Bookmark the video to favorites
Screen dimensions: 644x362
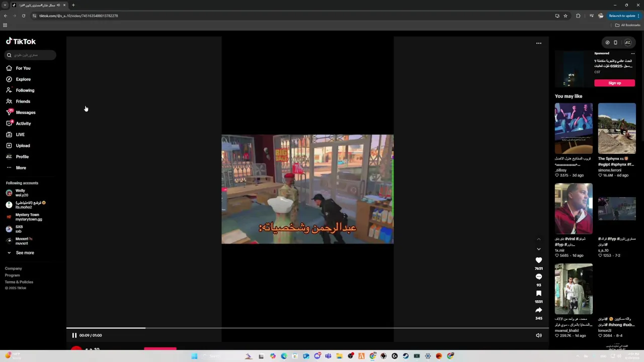[x=539, y=293]
